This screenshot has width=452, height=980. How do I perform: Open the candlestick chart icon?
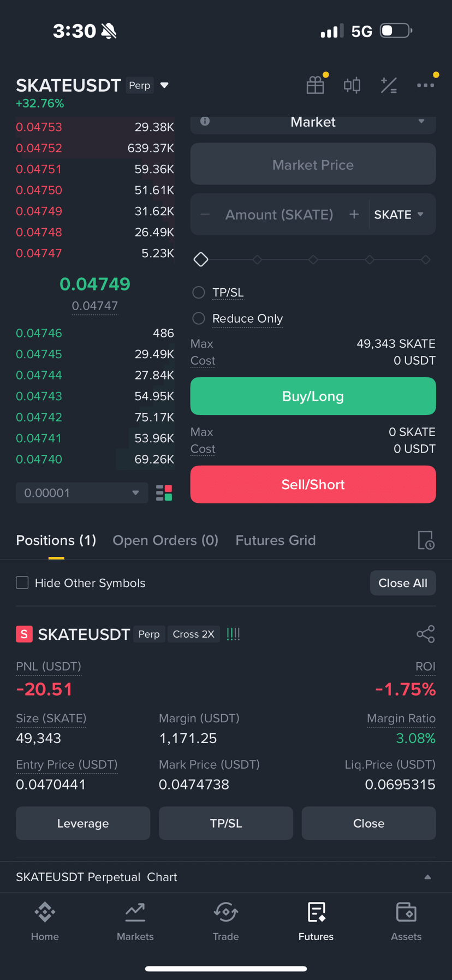tap(352, 85)
